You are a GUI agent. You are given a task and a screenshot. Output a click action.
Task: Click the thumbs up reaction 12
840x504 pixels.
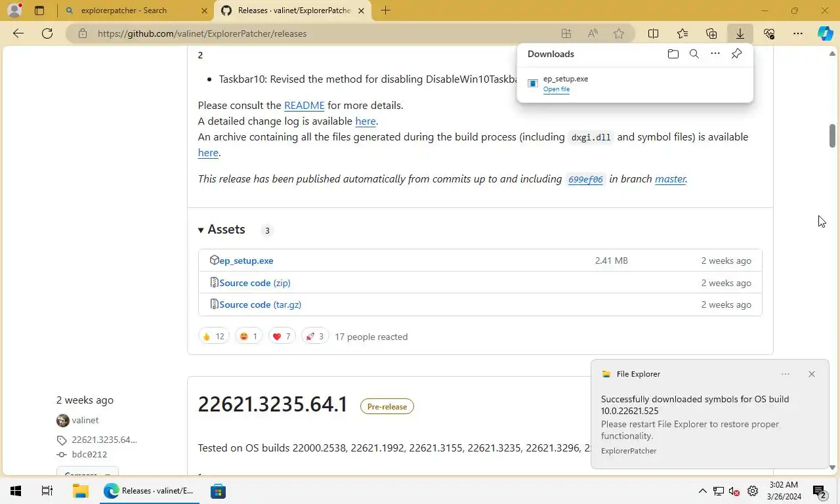tap(213, 337)
